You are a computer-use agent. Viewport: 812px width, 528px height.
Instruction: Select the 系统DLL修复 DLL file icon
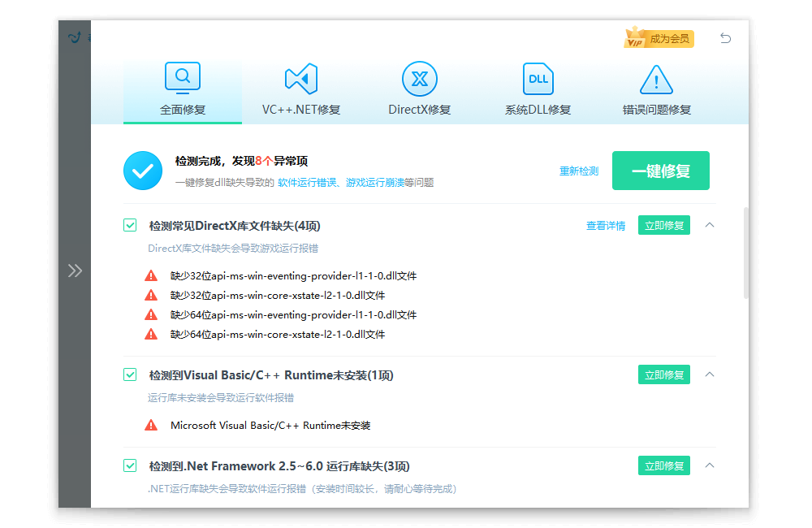click(x=538, y=79)
